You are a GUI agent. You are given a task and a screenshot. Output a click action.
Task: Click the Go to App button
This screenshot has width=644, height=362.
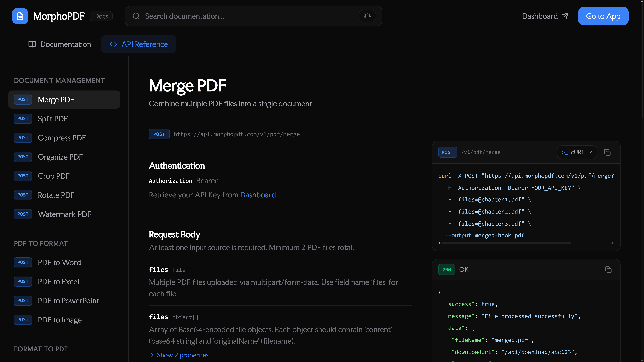603,16
